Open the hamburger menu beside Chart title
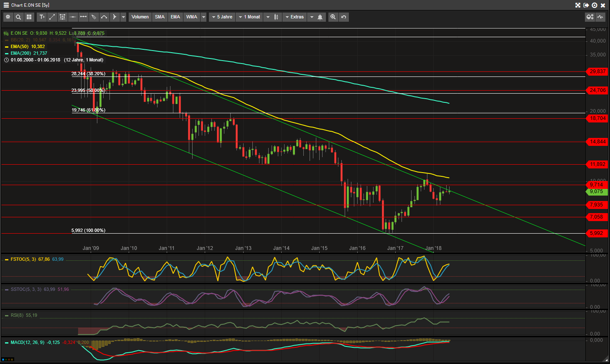 6,5
